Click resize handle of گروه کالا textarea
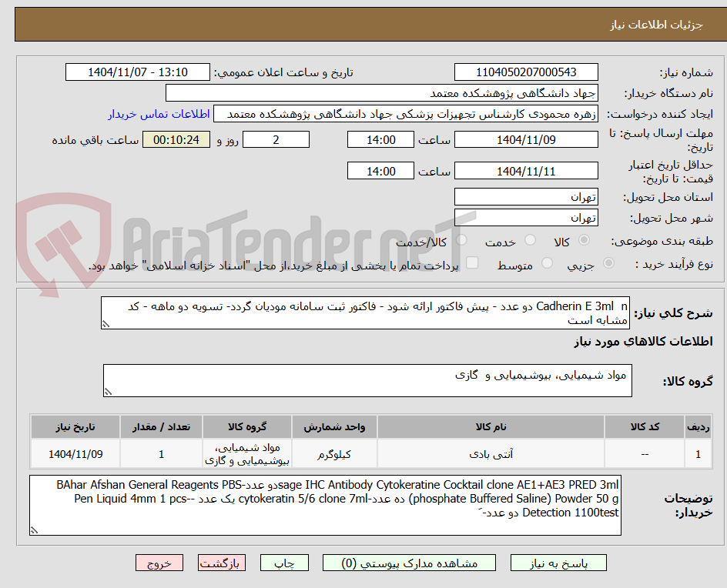 pos(108,392)
